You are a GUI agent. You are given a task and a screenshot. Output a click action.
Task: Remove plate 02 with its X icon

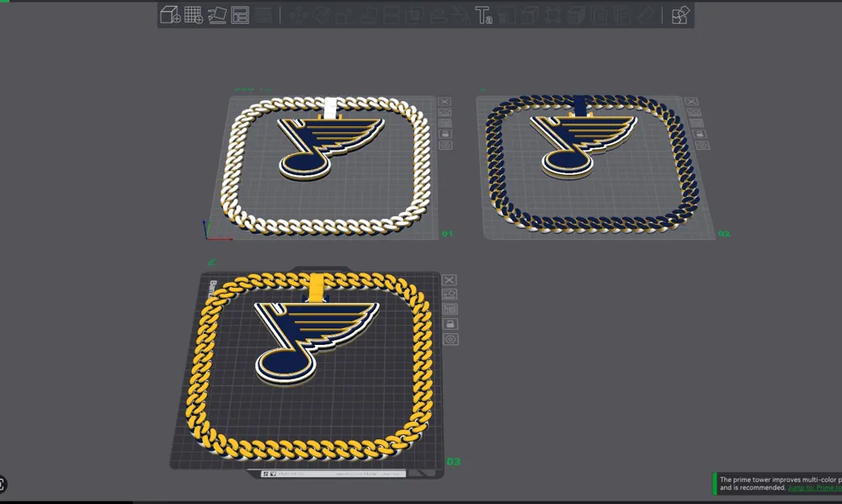coord(691,102)
